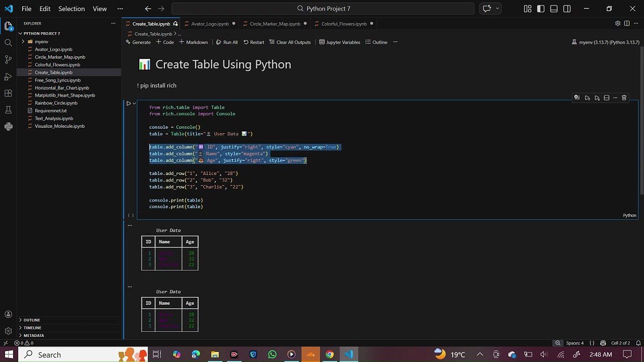Click the Python Project 7 search box

pos(323,9)
